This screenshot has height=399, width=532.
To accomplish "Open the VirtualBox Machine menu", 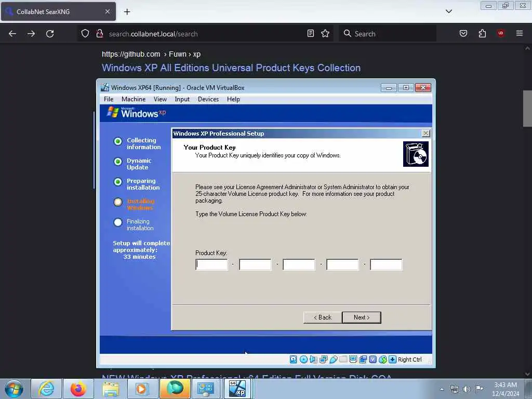I will pyautogui.click(x=134, y=99).
